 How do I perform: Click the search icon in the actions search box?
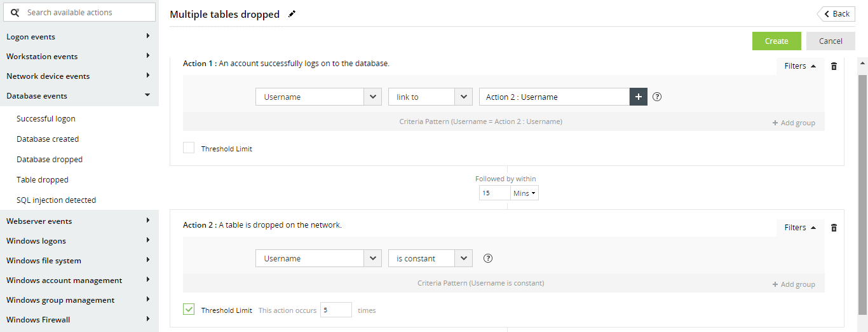(16, 13)
